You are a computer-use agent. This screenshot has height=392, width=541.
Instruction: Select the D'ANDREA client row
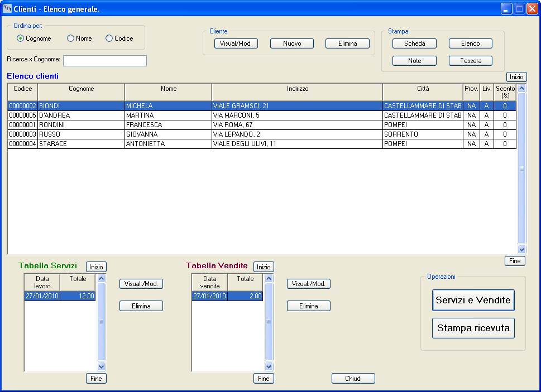(x=262, y=115)
